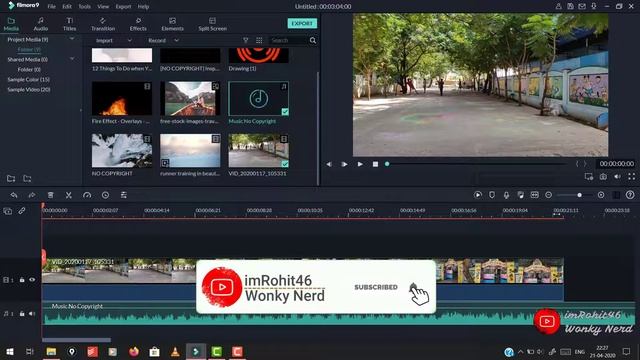640x360 pixels.
Task: Open the Import dropdown
Action: [113, 40]
